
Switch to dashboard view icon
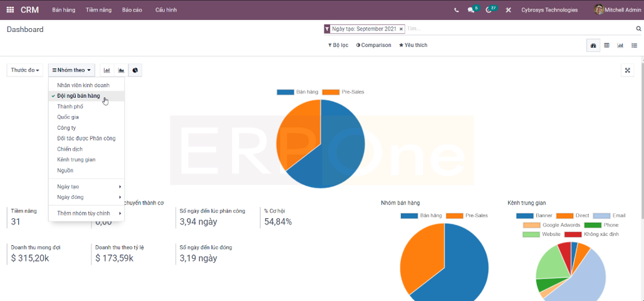click(593, 46)
